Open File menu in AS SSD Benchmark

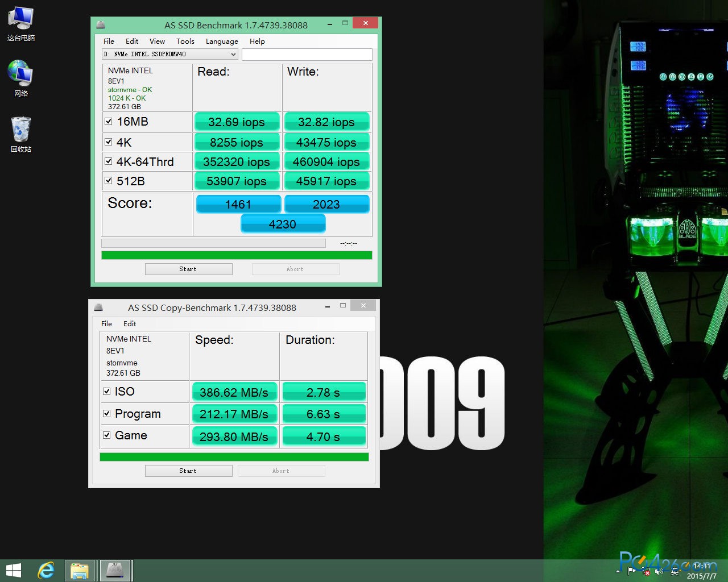[x=109, y=41]
